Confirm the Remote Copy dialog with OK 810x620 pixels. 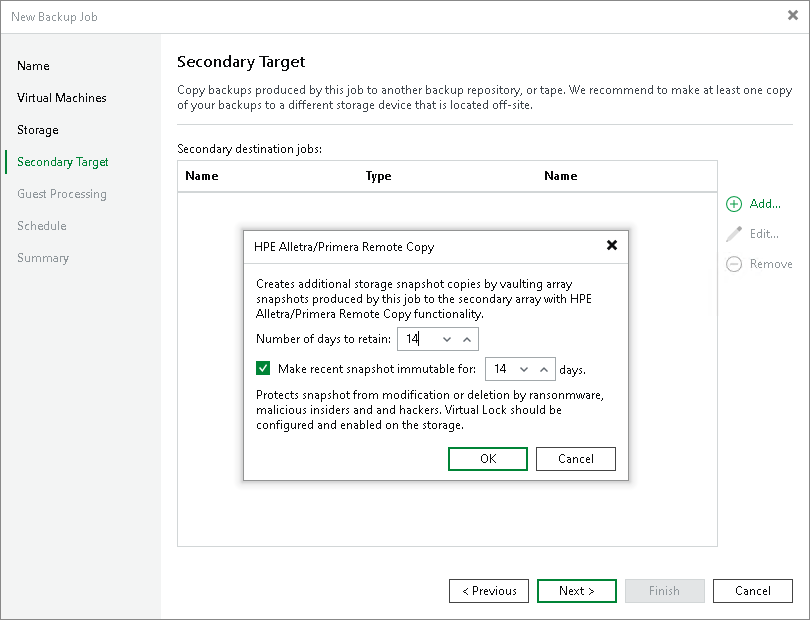tap(488, 459)
